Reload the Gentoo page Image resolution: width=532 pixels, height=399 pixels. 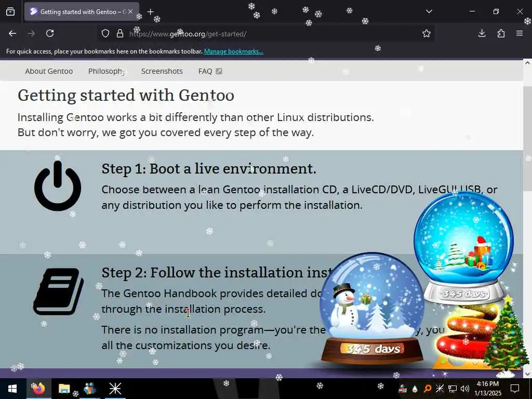click(50, 33)
